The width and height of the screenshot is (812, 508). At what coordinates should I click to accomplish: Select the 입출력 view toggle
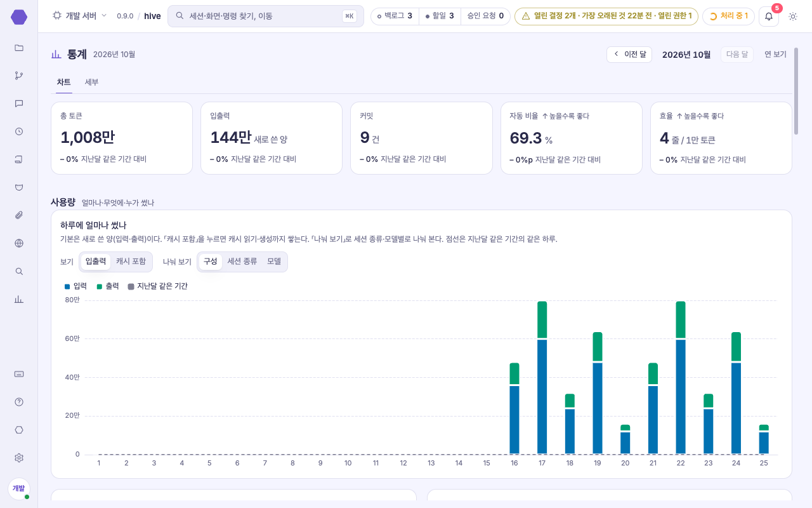point(96,262)
